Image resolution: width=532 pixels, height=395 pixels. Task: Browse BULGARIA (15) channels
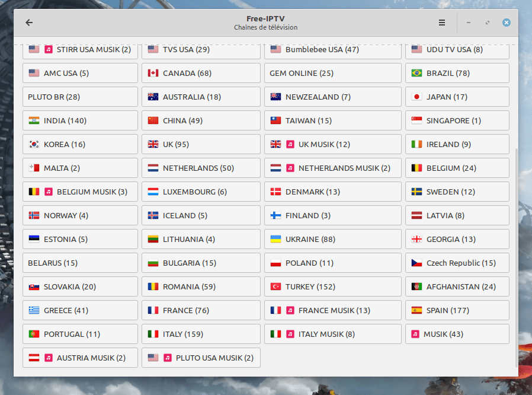[x=201, y=263]
